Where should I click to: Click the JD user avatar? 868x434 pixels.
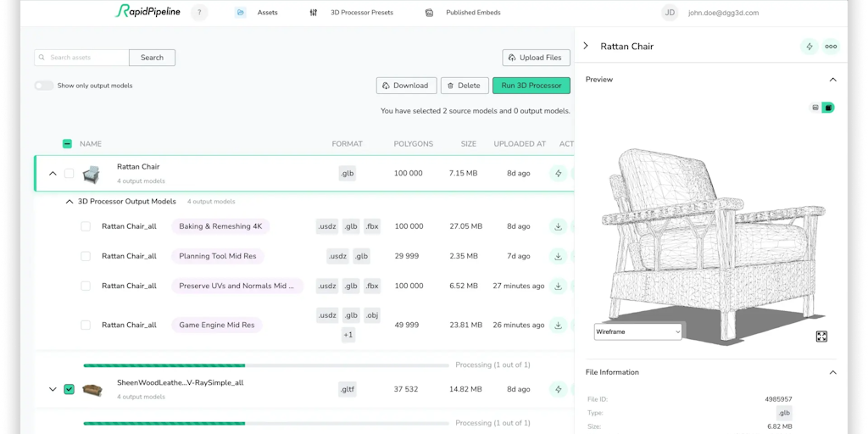point(670,13)
